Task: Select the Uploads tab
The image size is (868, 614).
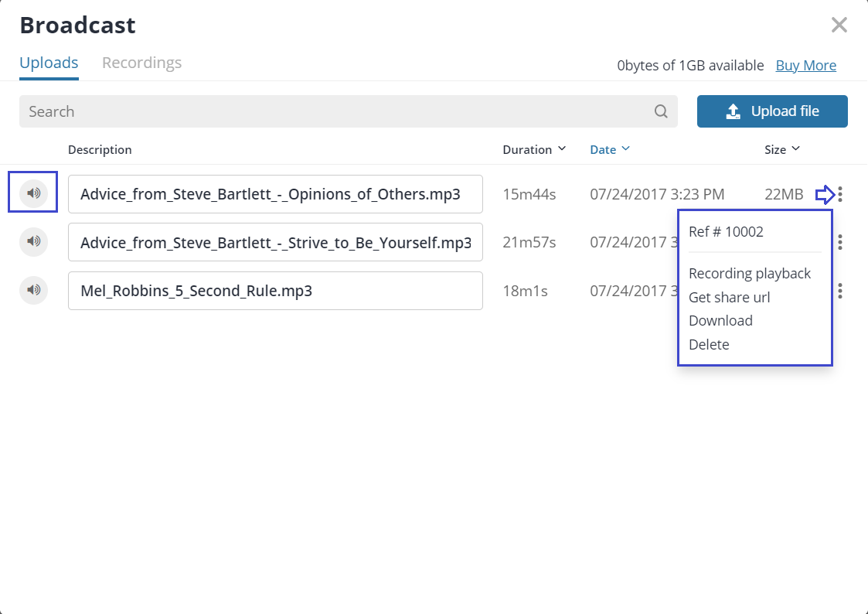Action: 49,63
